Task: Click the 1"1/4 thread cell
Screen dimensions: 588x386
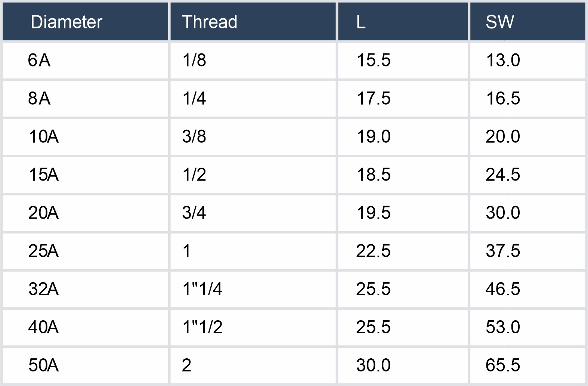Action: pyautogui.click(x=202, y=289)
